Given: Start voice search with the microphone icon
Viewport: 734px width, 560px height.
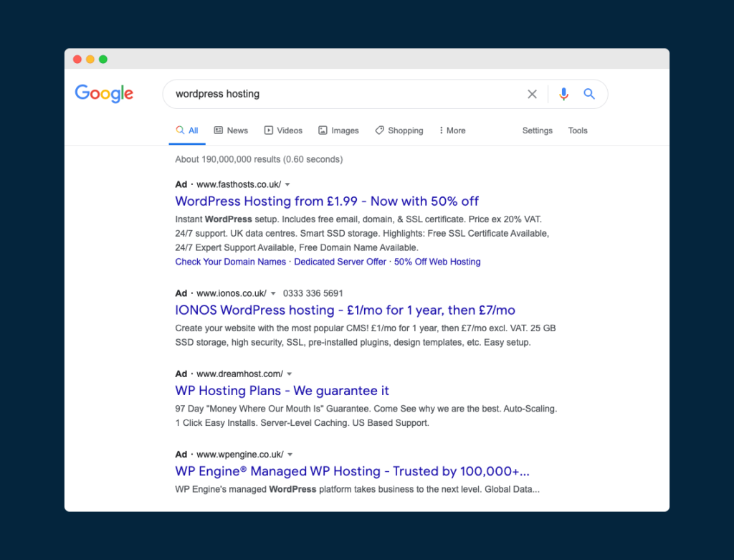Looking at the screenshot, I should coord(563,94).
